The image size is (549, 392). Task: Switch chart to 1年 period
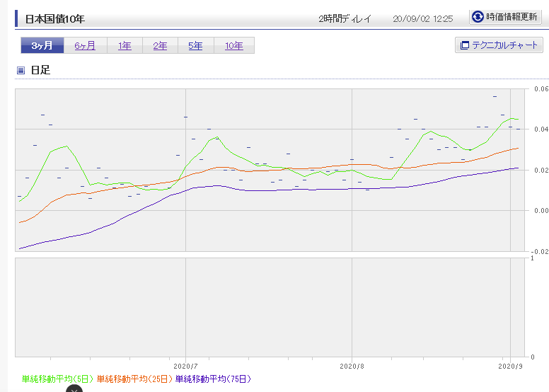click(x=125, y=45)
